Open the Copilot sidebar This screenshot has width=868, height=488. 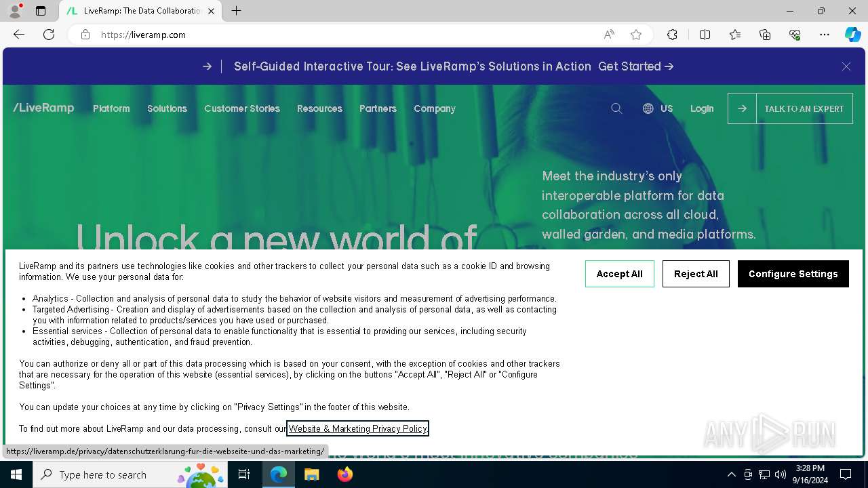tap(852, 35)
